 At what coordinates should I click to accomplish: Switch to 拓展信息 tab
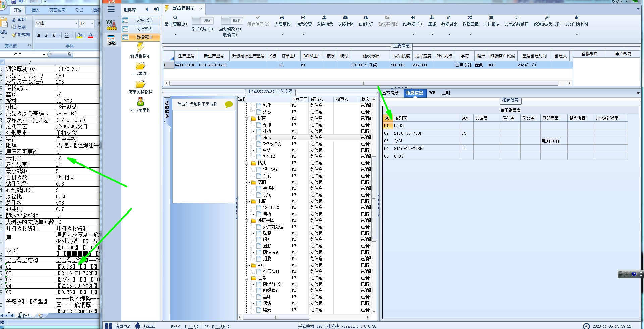(414, 93)
